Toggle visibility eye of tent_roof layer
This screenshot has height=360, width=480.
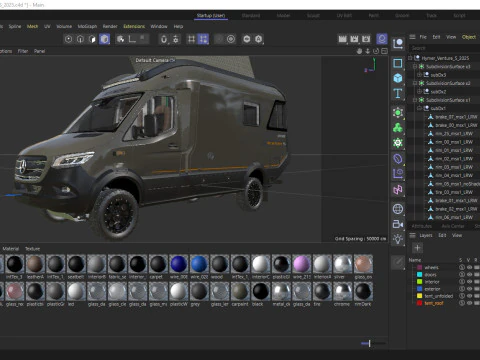pyautogui.click(x=469, y=303)
